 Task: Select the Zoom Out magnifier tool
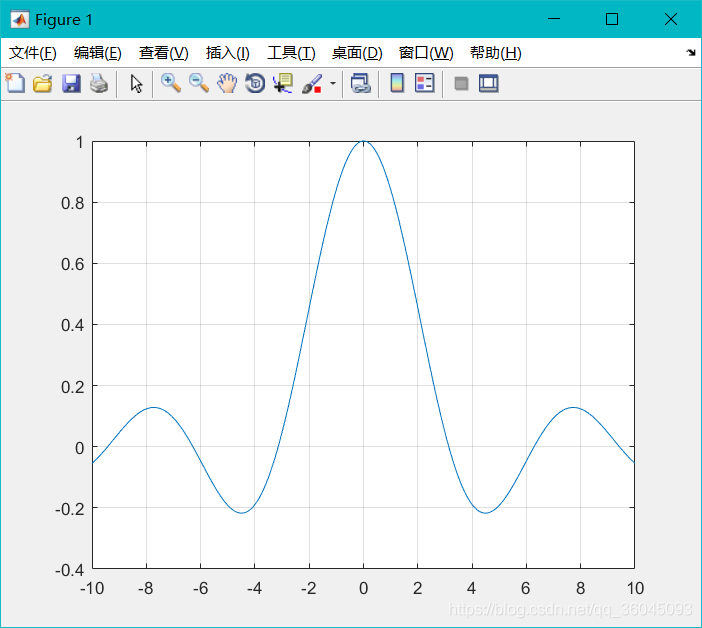coord(199,84)
